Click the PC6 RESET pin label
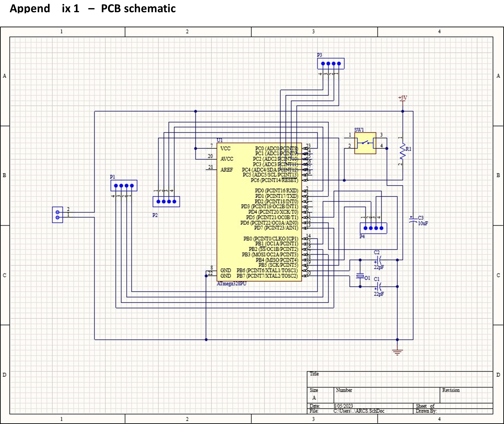Screen dimensions: 504x424 (x=274, y=180)
